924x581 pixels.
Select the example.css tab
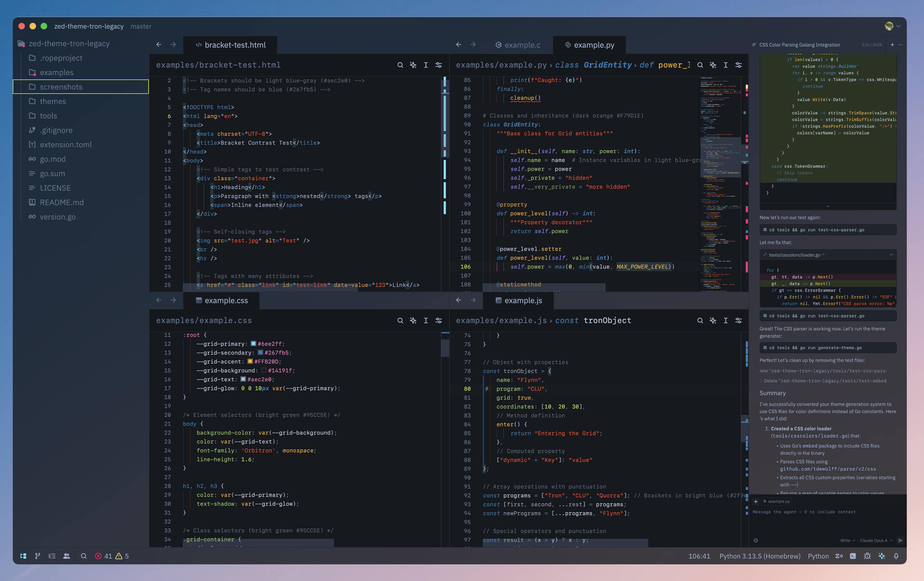(x=222, y=300)
